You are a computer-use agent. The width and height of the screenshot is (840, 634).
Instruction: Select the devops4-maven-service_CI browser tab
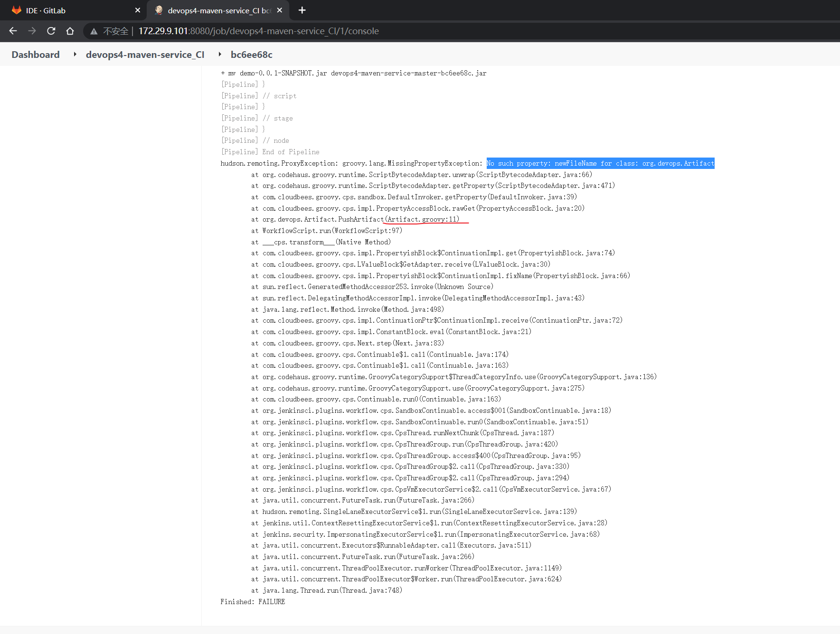point(218,10)
